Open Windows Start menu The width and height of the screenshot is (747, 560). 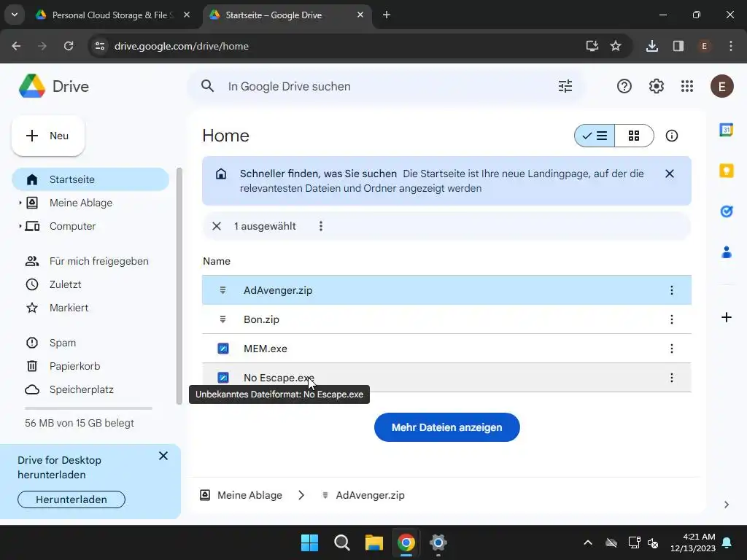point(309,542)
